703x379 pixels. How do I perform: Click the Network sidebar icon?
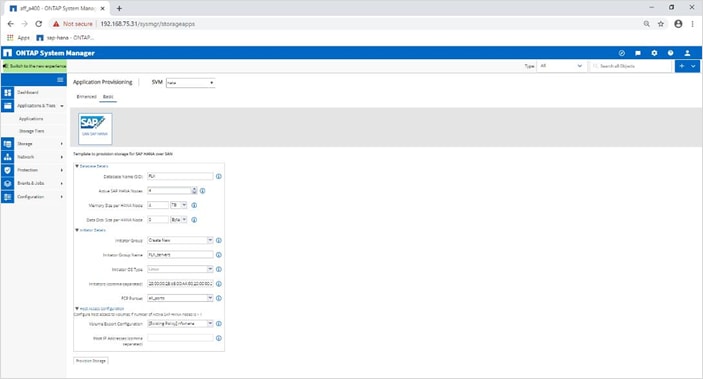pos(8,157)
